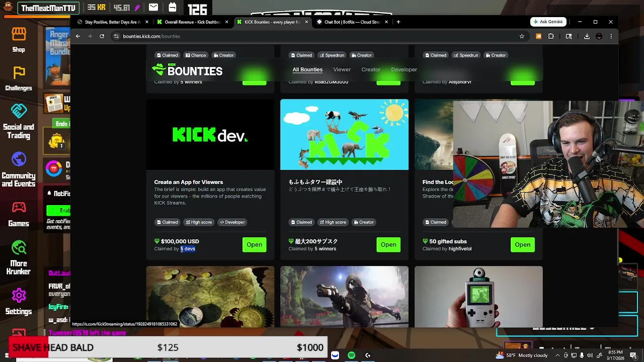Open the $100,000 USD Create an App bounty

pos(254,245)
